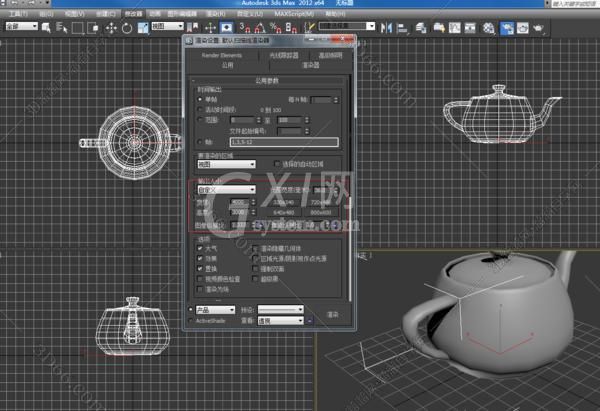Toggle the Angle Snap tool
The height and width of the screenshot is (411, 600).
tap(260, 28)
